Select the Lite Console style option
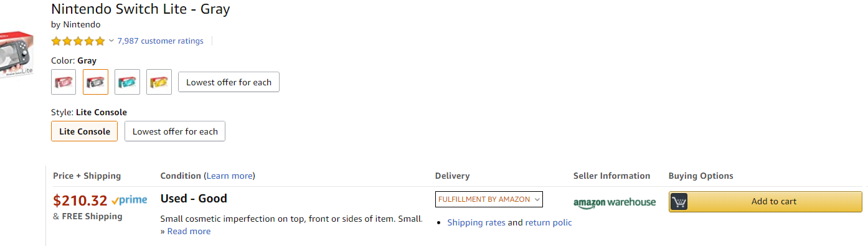Screen dimensions: 868x246 [x=85, y=131]
